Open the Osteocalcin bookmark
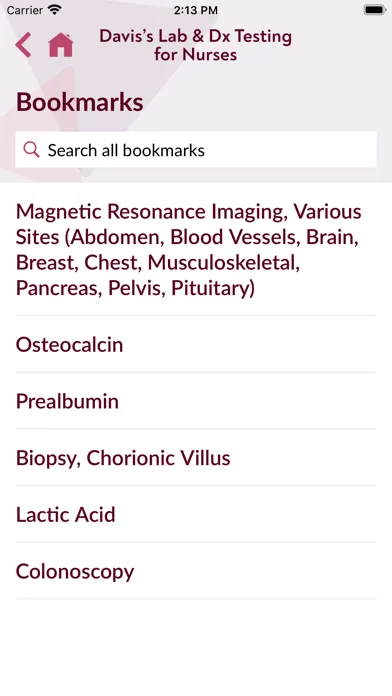Screen dimensions: 392x696 (x=196, y=344)
